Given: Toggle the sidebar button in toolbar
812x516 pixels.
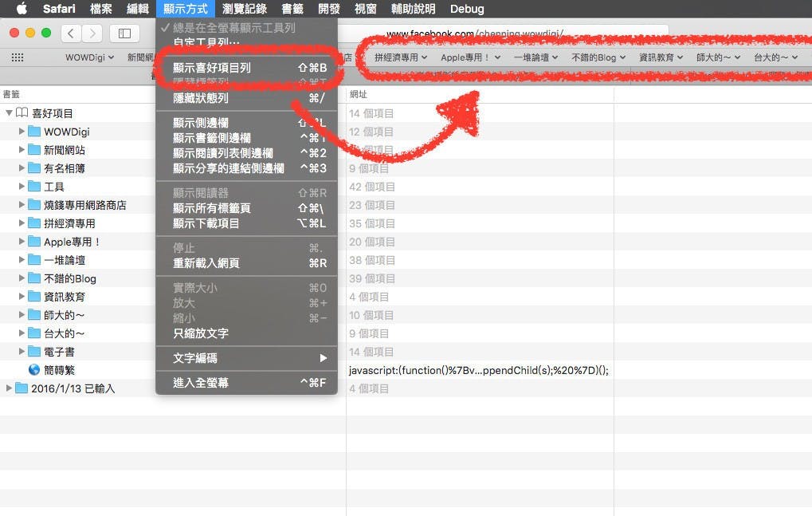Looking at the screenshot, I should (x=124, y=33).
